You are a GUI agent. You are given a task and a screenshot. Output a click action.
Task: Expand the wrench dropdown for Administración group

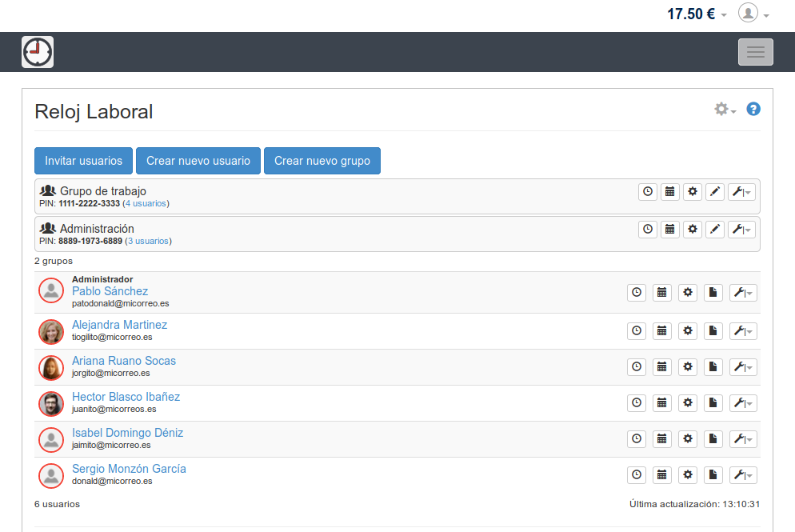[x=741, y=230]
